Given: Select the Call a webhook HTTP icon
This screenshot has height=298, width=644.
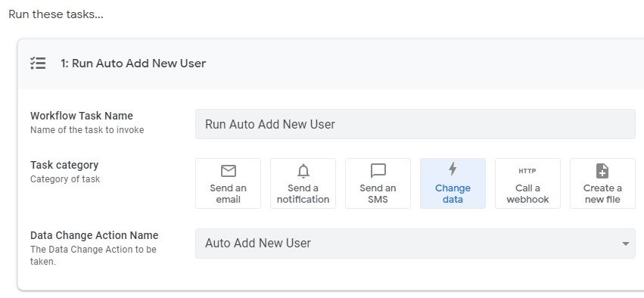Looking at the screenshot, I should click(527, 171).
